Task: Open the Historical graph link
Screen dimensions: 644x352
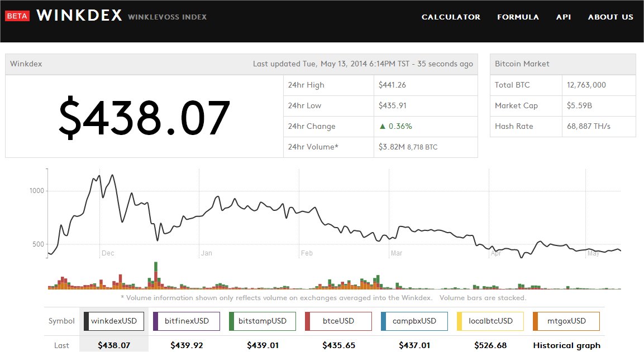Action: click(566, 345)
